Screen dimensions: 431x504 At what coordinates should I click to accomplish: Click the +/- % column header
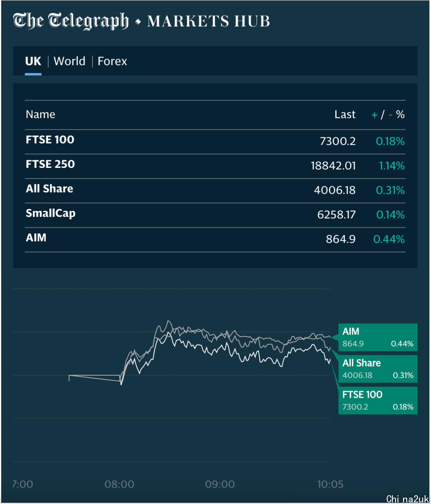388,115
